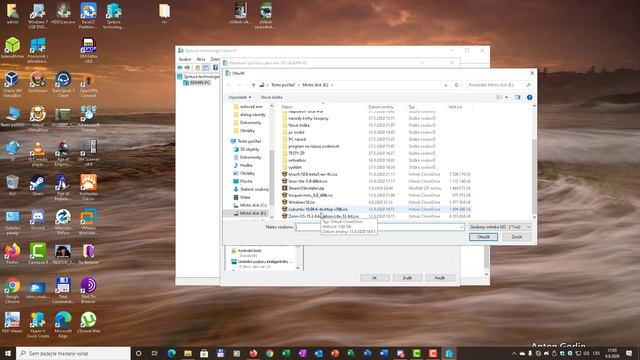Select Místní disk (C:) in navigation pane
This screenshot has height=360, width=640.
point(249,205)
